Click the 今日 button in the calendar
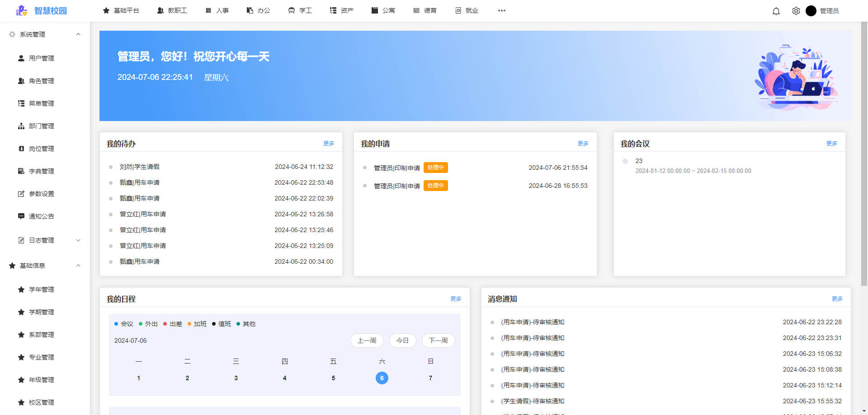The image size is (868, 415). point(402,340)
